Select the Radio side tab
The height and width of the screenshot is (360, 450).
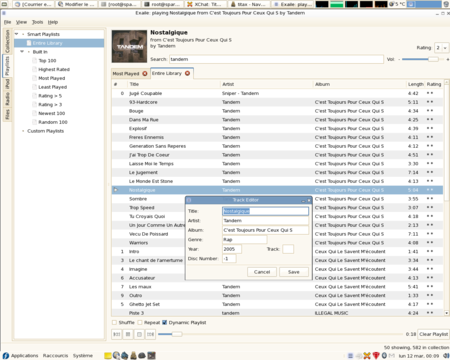pyautogui.click(x=7, y=99)
